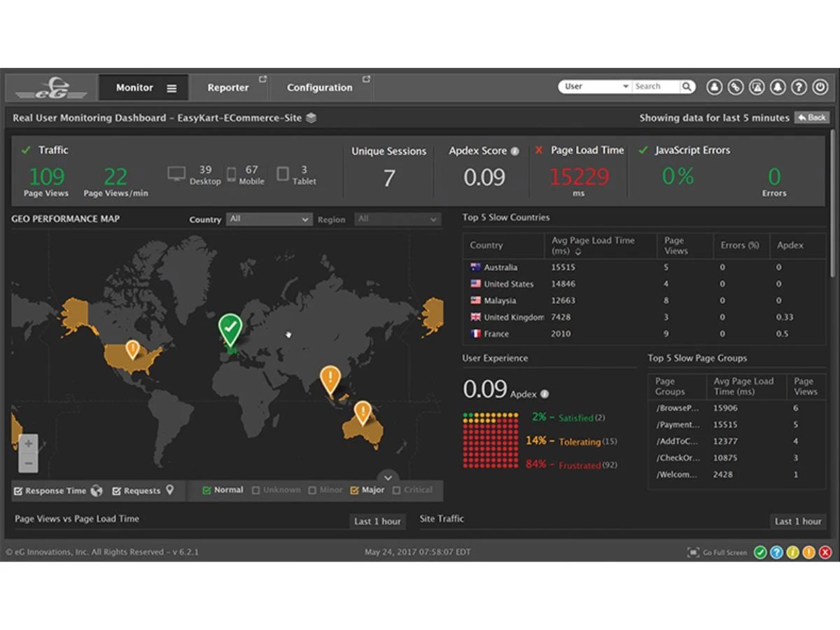Open Last 1 hour selector for Site Traffic
The image size is (840, 630).
coord(798,521)
